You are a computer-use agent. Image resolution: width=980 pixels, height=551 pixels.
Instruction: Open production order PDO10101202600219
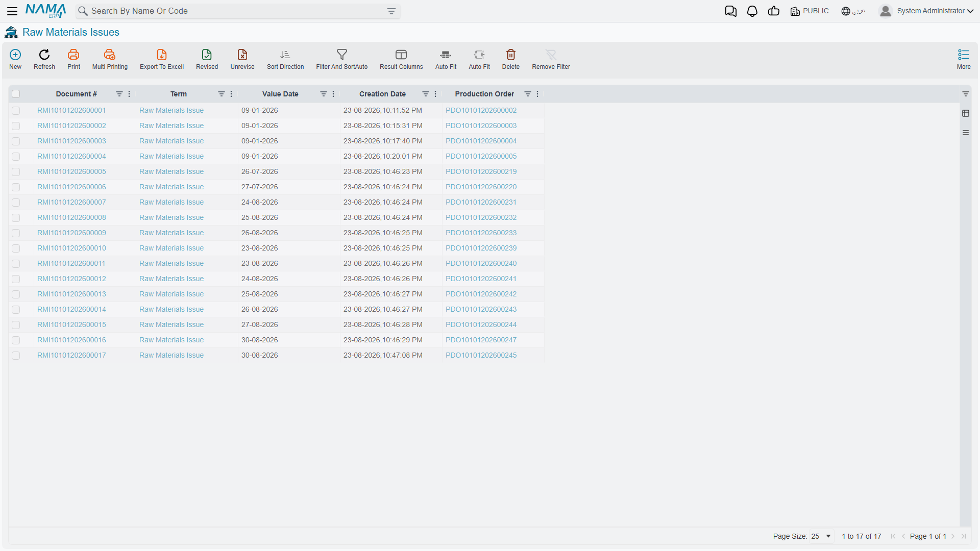coord(481,171)
